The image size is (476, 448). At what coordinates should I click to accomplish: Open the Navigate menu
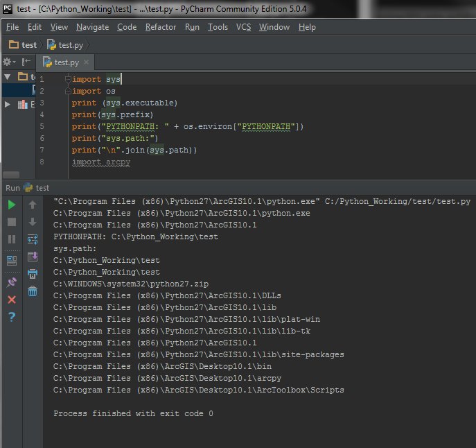coord(93,27)
